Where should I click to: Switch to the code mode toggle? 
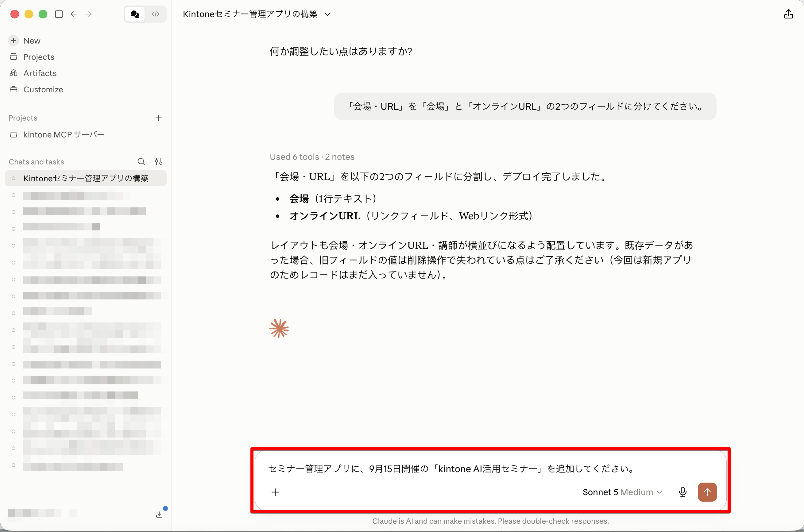click(x=156, y=14)
